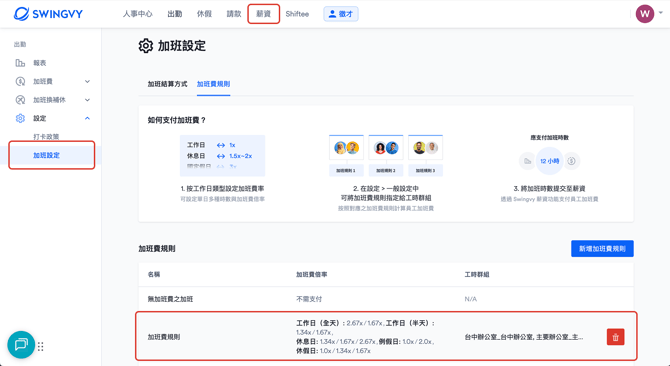The image size is (670, 366).
Task: Click the chart icon left of 12 小時
Action: [x=527, y=161]
